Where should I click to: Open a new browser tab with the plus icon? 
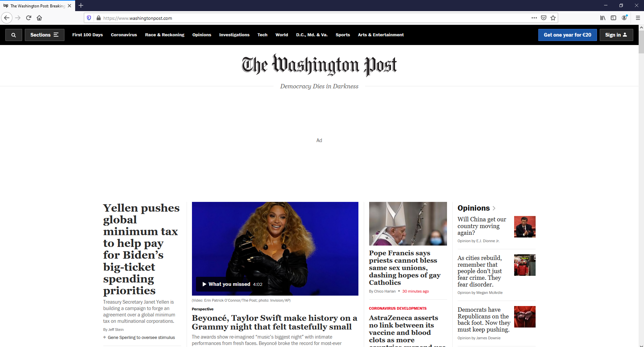[x=81, y=6]
